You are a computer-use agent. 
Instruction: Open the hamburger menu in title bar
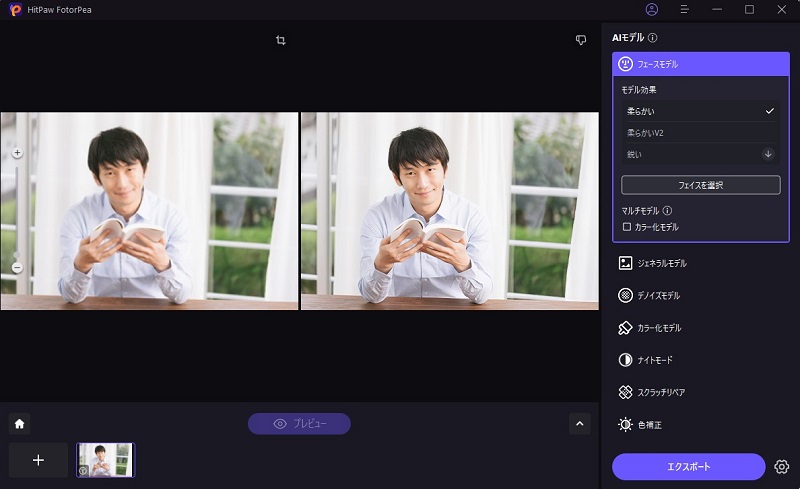pyautogui.click(x=684, y=9)
